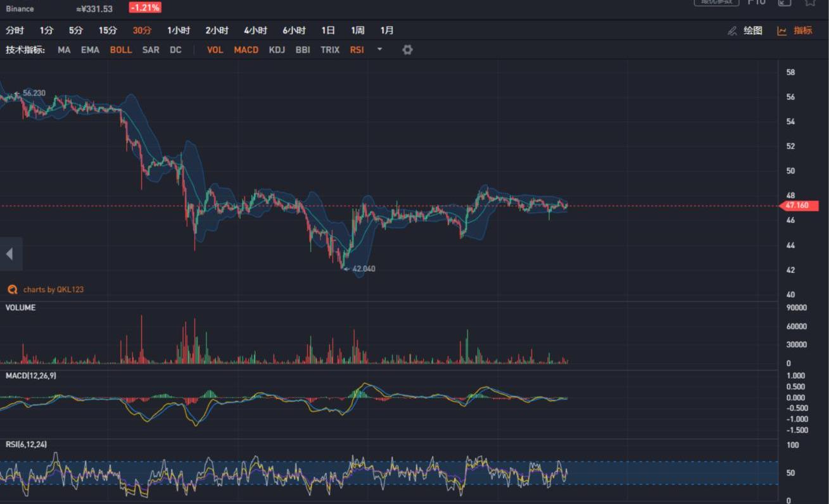The image size is (829, 504).
Task: Enable the KDJ indicator
Action: pyautogui.click(x=277, y=49)
